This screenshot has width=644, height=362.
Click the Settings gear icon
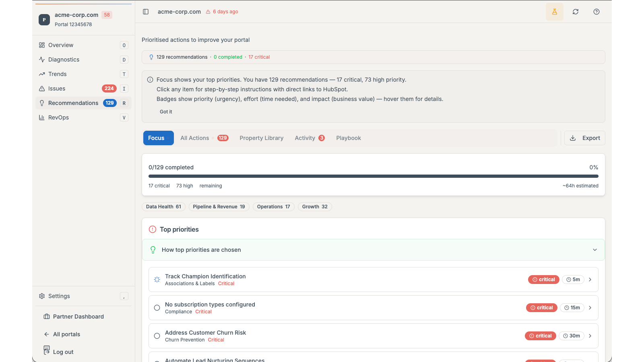(42, 296)
